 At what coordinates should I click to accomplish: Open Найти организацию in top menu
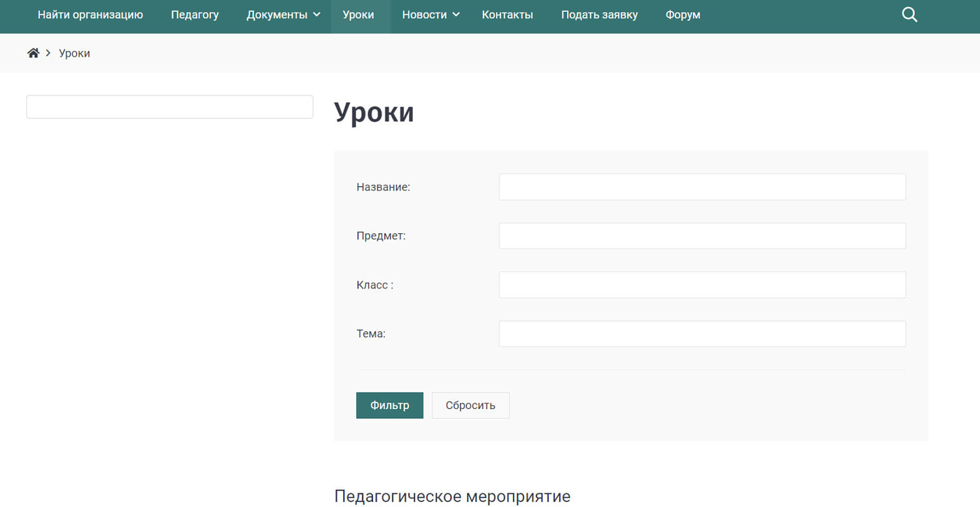pyautogui.click(x=90, y=15)
